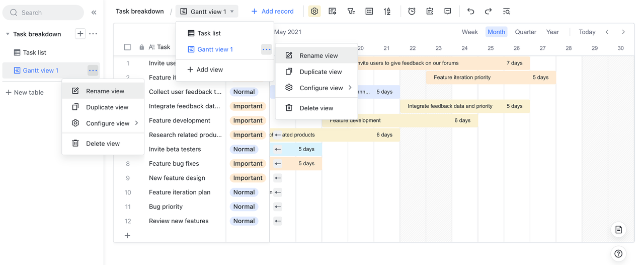The image size is (644, 265).
Task: Switch timeline scale to Week
Action: pos(469,32)
